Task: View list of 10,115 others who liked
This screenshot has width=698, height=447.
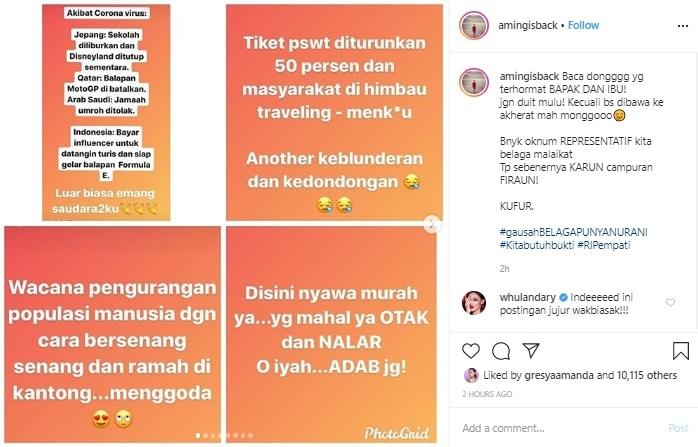Action: (646, 375)
